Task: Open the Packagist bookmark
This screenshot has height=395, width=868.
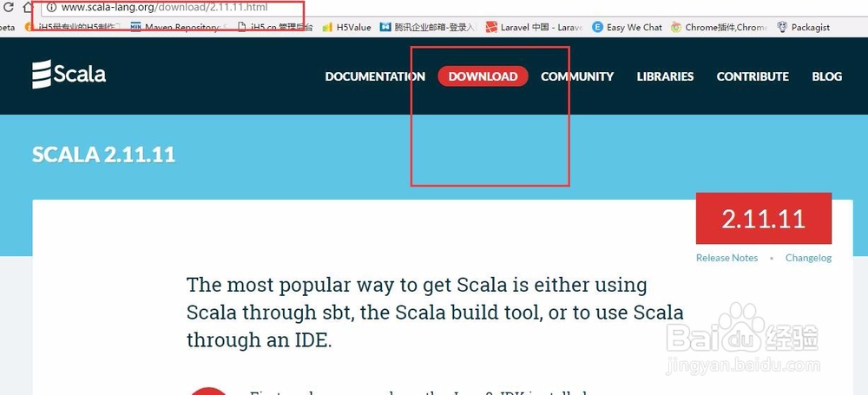Action: (803, 27)
